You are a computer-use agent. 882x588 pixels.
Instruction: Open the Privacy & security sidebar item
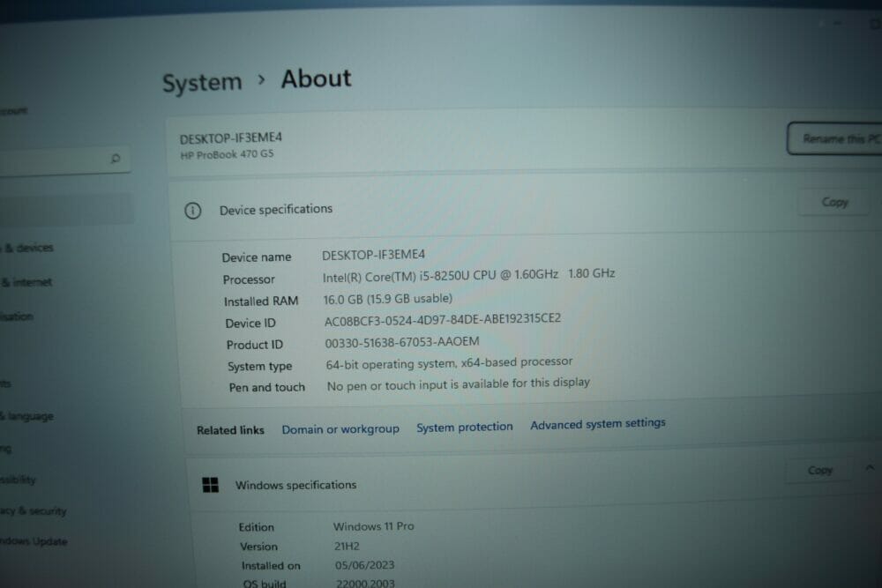[x=34, y=511]
